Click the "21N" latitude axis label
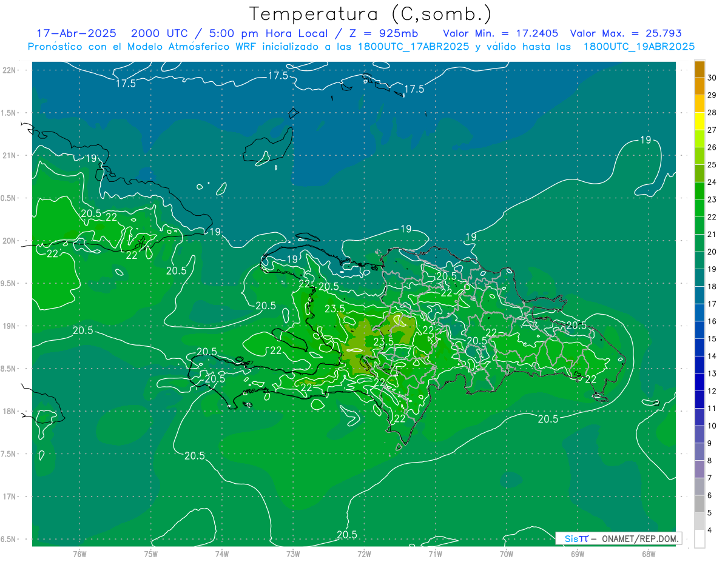 8,155
